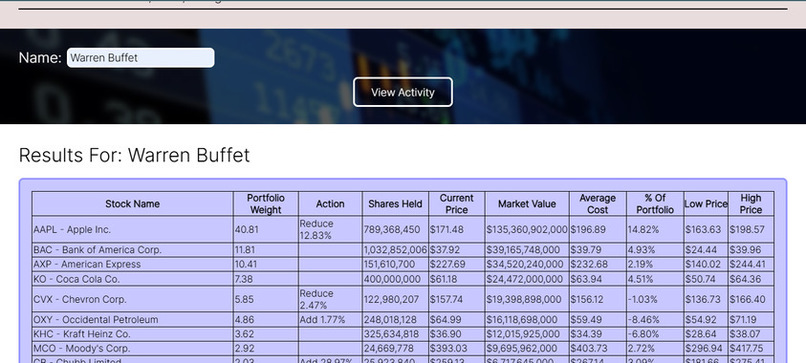
Task: Click the Low Price column header
Action: (x=706, y=204)
